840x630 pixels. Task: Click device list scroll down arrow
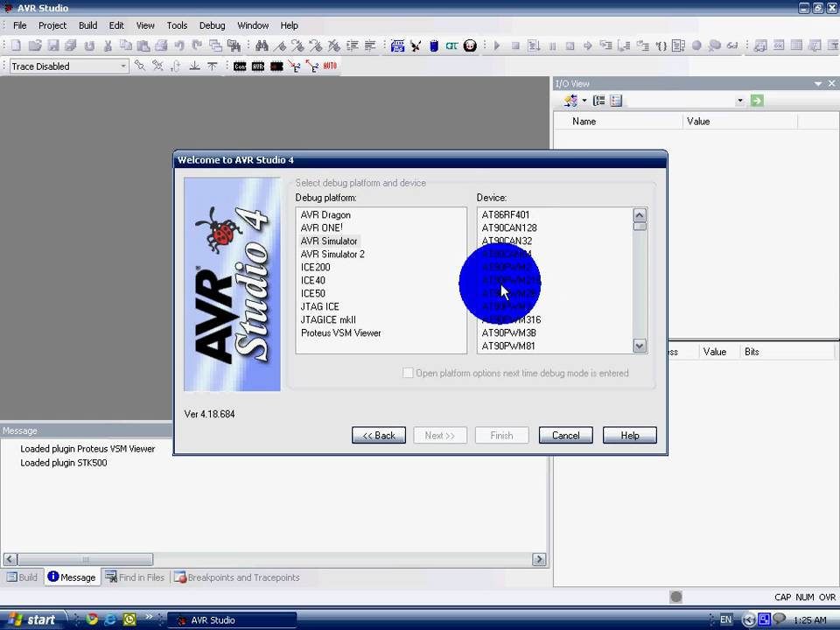click(640, 346)
